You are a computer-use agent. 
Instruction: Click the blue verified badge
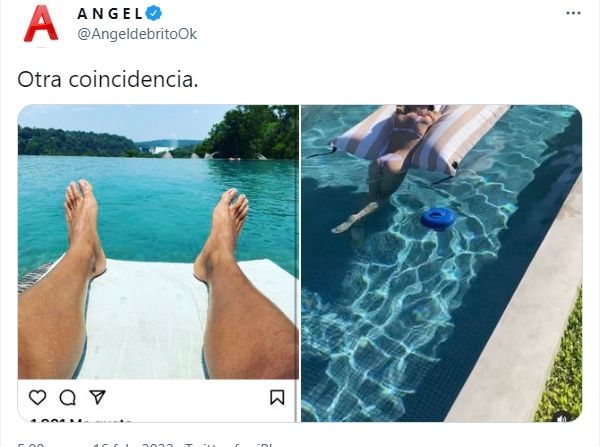[x=154, y=13]
